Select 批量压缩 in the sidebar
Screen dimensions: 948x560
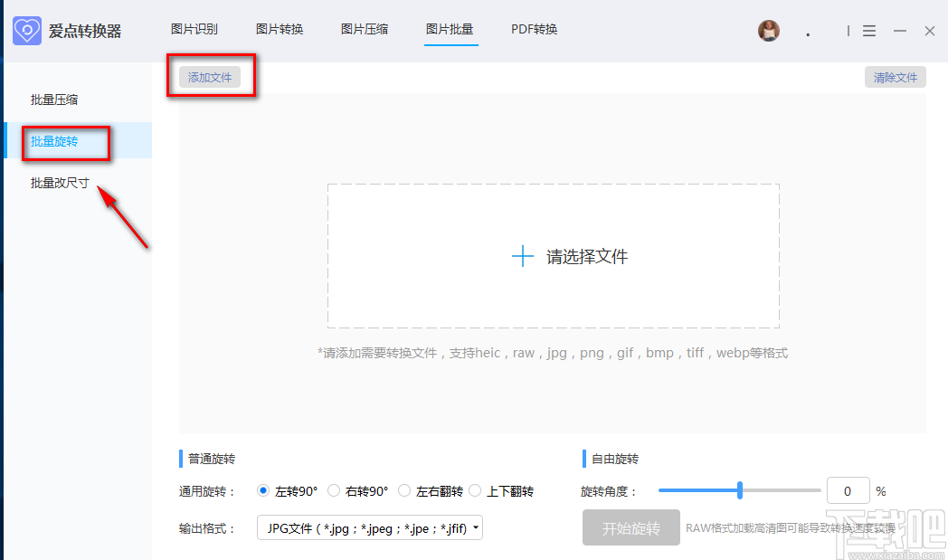tap(54, 100)
